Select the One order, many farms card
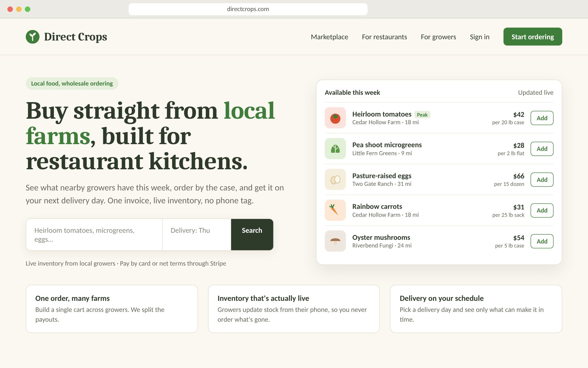The width and height of the screenshot is (588, 368). click(112, 309)
